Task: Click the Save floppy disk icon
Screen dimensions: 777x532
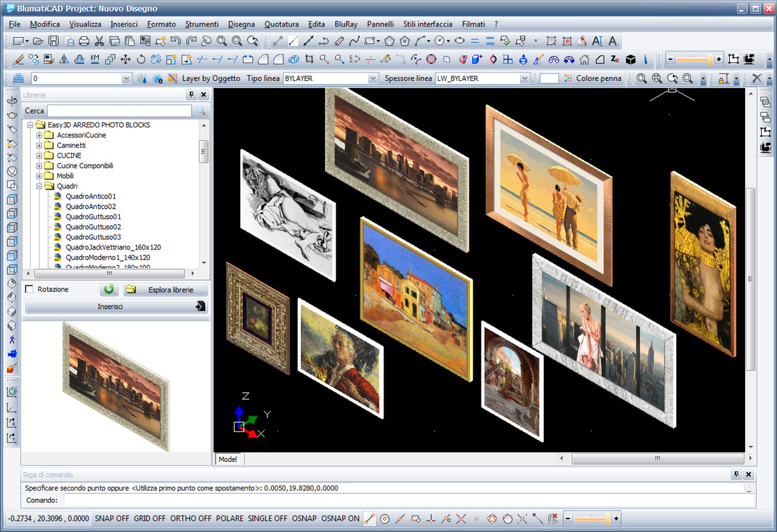Action: 53,41
